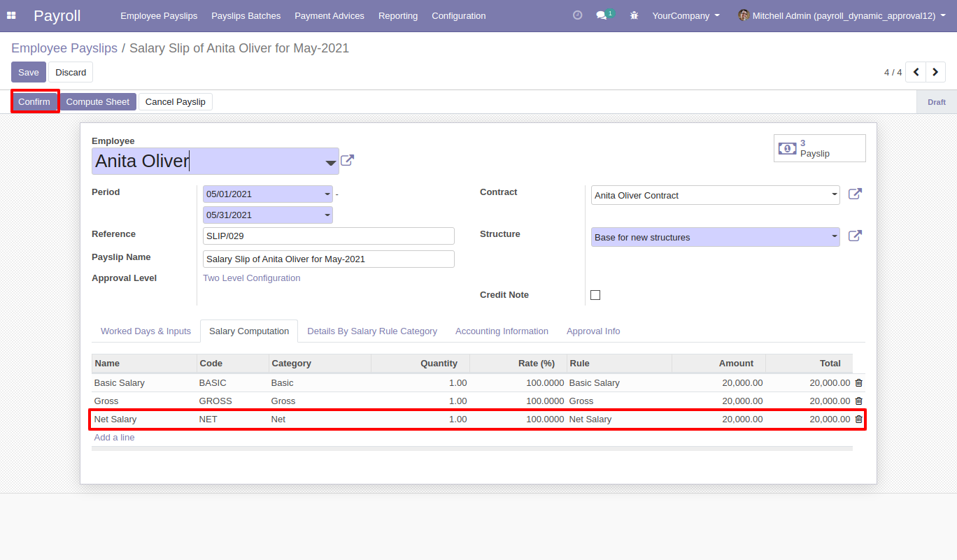Open the YourCompany dropdown
The image size is (957, 560).
pos(685,15)
